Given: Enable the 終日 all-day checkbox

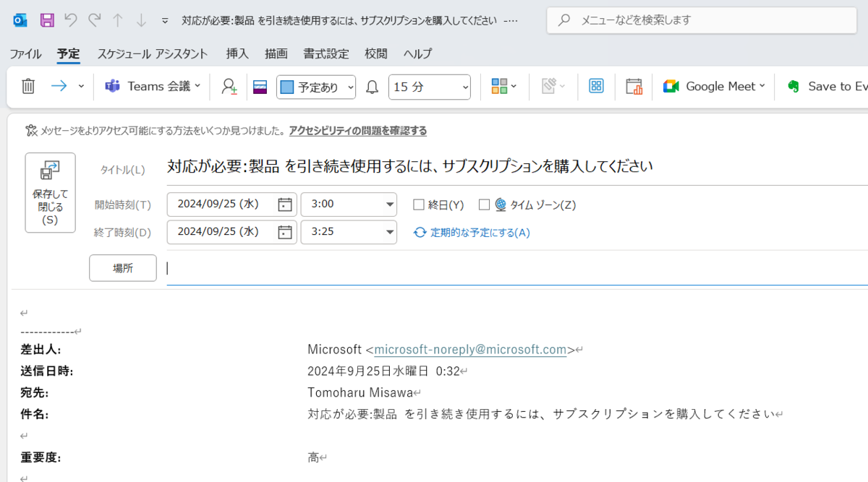Looking at the screenshot, I should pos(418,205).
